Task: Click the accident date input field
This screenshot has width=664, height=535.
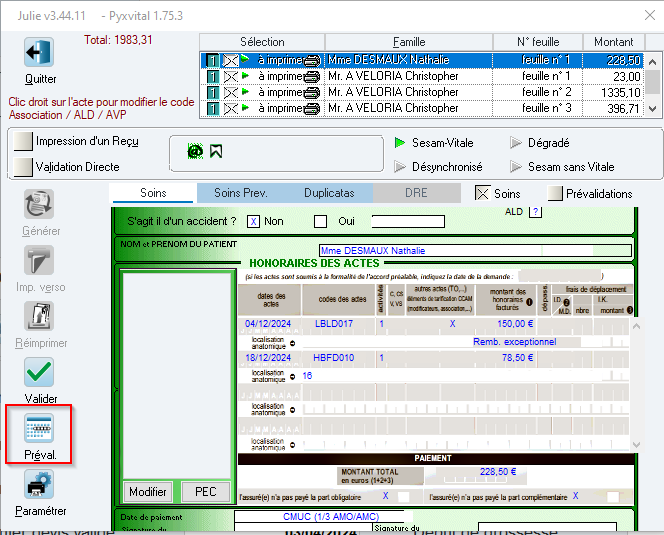Action: [x=408, y=222]
